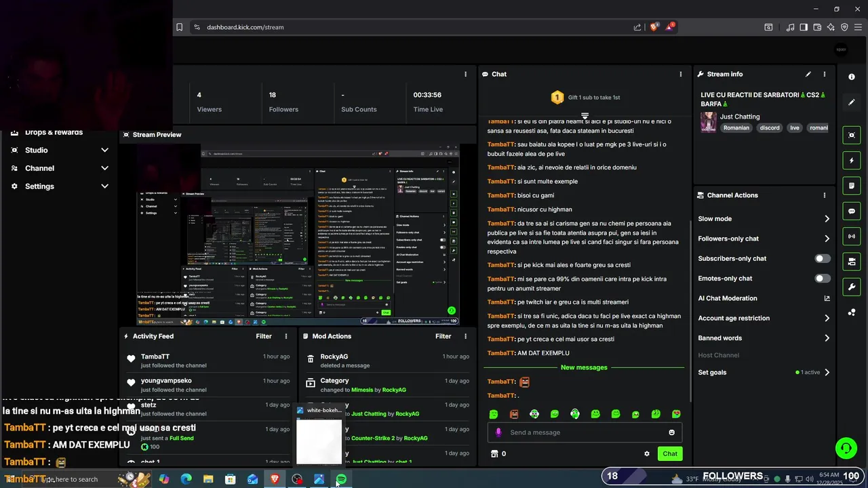The height and width of the screenshot is (488, 868).
Task: Open the chat bubble sidebar icon
Action: [852, 211]
